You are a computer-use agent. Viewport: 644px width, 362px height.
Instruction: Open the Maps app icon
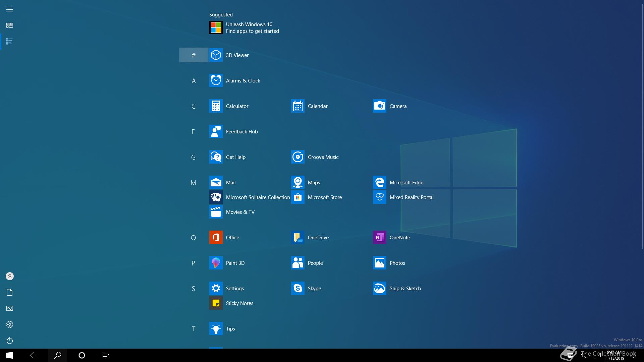tap(298, 182)
